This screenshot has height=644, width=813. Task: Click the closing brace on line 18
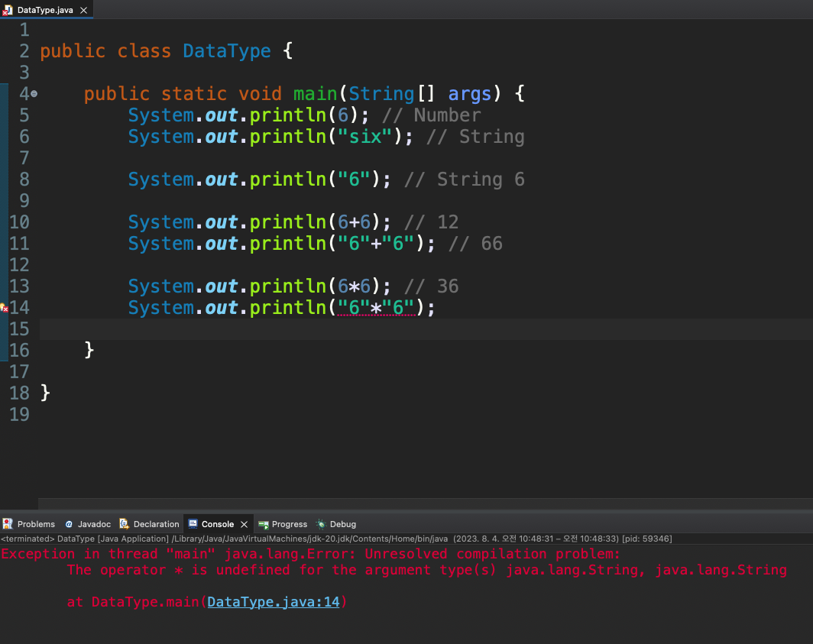[x=45, y=393]
